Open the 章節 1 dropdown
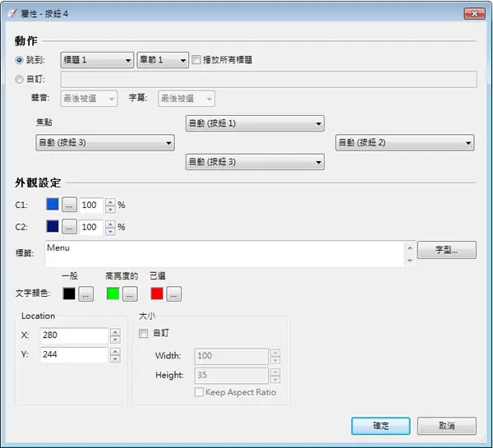 tap(163, 60)
